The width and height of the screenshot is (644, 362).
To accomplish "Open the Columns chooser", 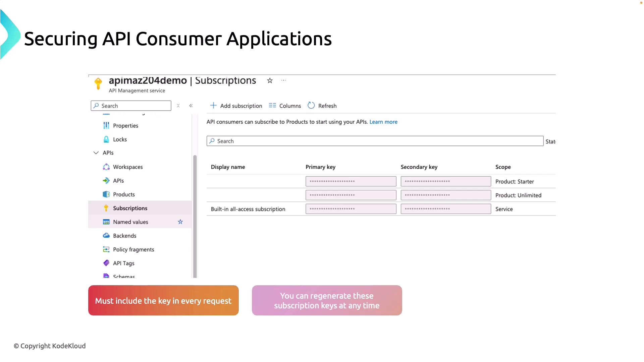I will pyautogui.click(x=285, y=106).
